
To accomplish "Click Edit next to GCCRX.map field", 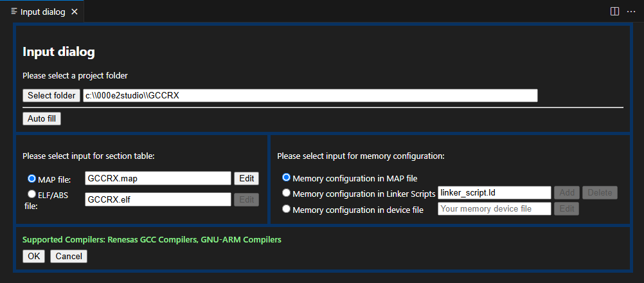I will tap(246, 179).
